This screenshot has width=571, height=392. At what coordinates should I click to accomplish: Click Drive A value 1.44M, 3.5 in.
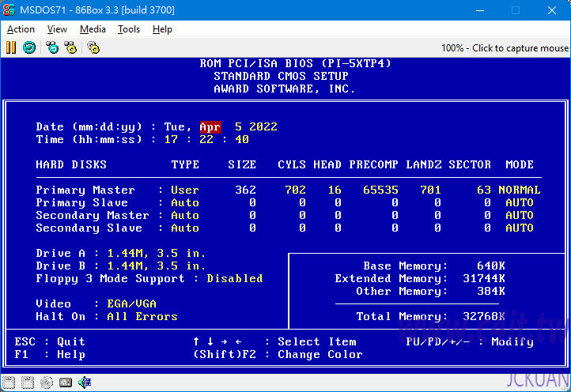(157, 254)
